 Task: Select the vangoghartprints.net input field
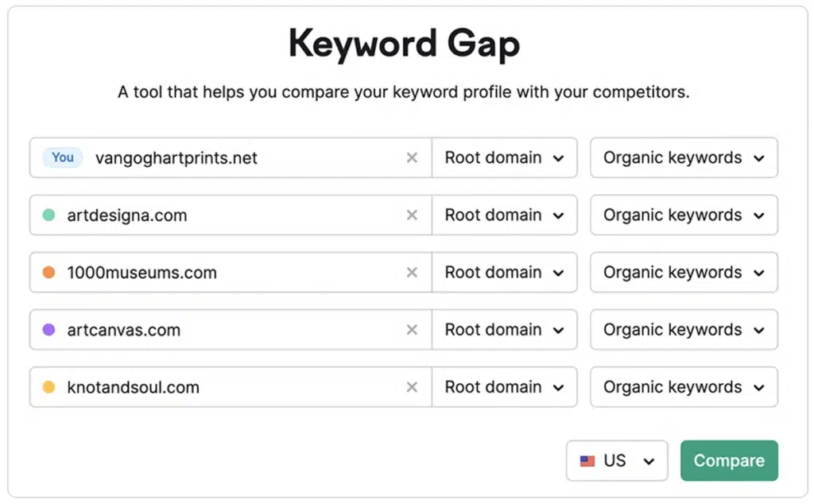coord(238,157)
